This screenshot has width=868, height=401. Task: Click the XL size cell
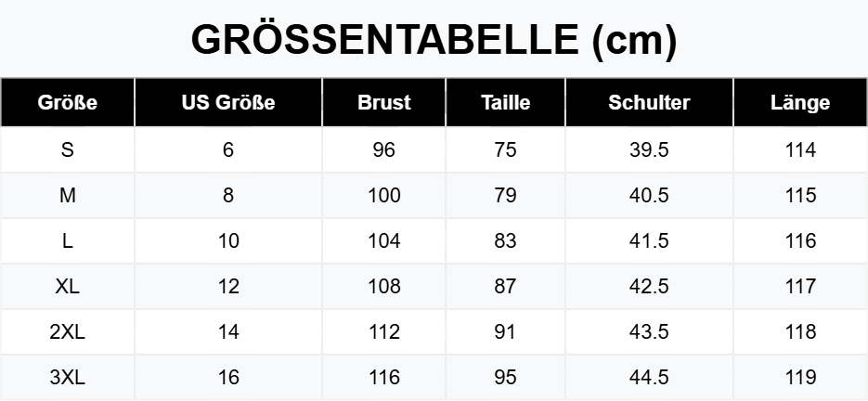(x=68, y=286)
